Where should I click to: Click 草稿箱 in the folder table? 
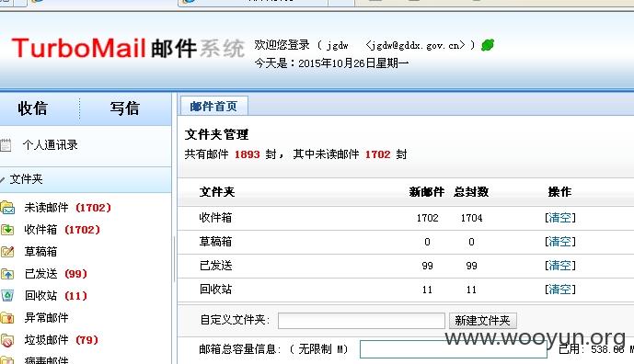(x=215, y=242)
